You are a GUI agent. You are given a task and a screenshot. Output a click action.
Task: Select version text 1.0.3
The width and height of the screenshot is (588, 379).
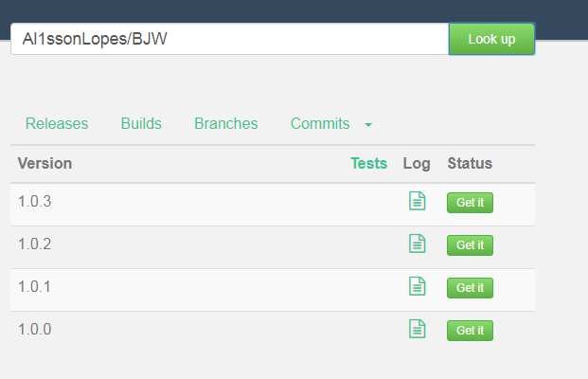coord(34,202)
